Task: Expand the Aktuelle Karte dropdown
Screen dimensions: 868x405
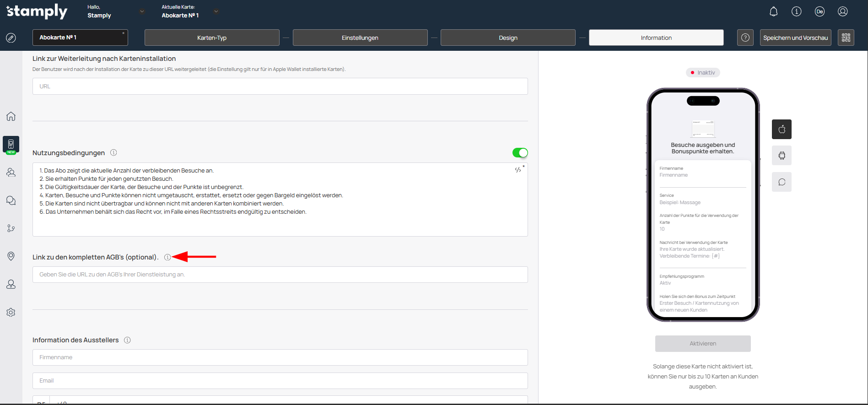Action: pyautogui.click(x=216, y=11)
